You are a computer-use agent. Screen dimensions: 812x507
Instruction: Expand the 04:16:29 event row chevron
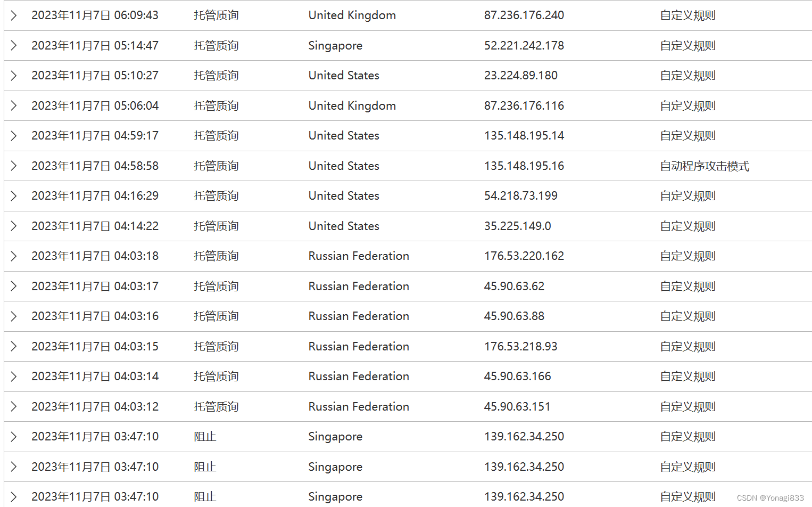tap(14, 196)
